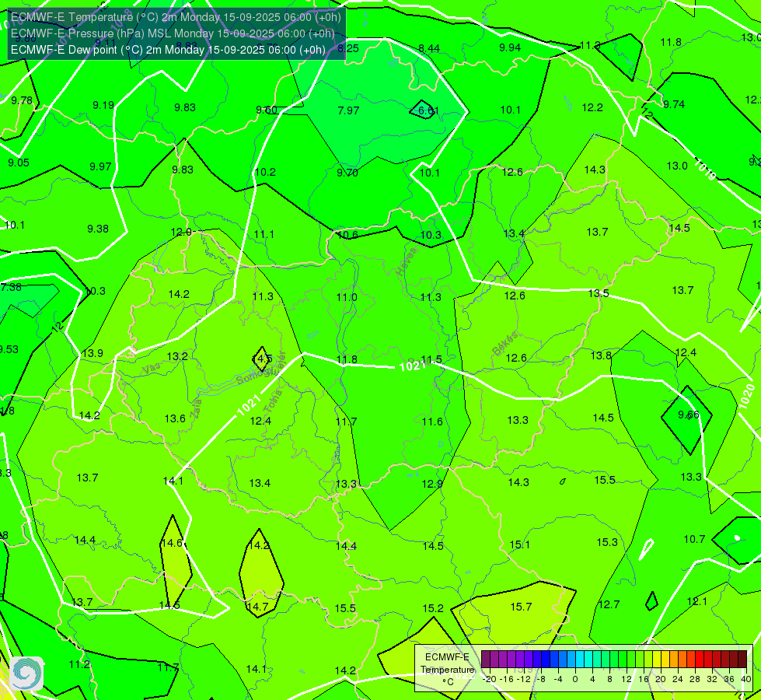This screenshot has height=700, width=761.
Task: Click the 8.44 temperature value
Action: pyautogui.click(x=429, y=48)
